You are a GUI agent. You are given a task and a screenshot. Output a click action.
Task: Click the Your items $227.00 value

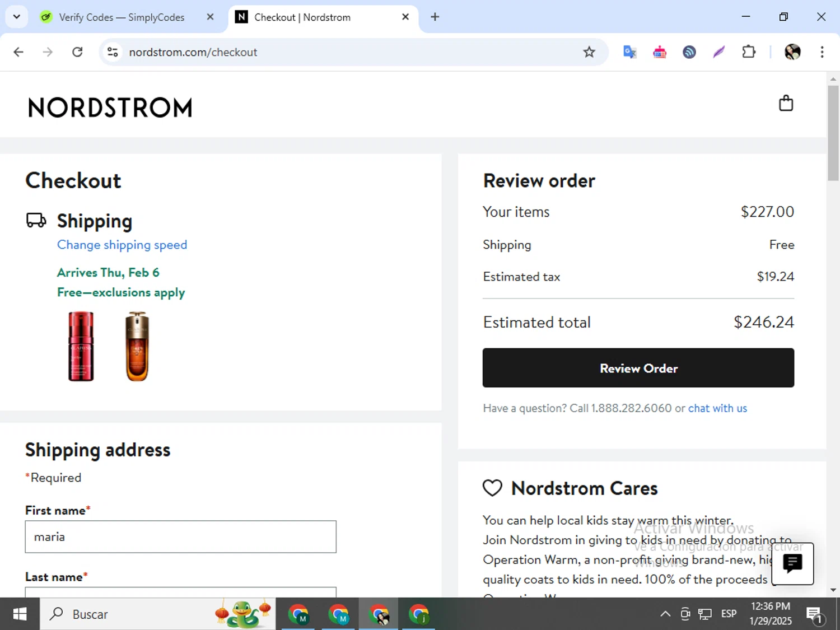click(767, 212)
